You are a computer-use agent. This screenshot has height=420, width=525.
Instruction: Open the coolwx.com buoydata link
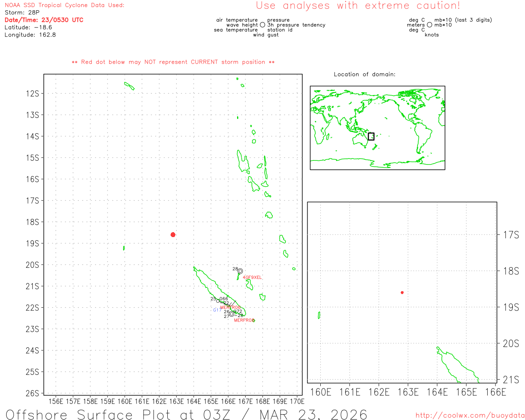(x=470, y=415)
